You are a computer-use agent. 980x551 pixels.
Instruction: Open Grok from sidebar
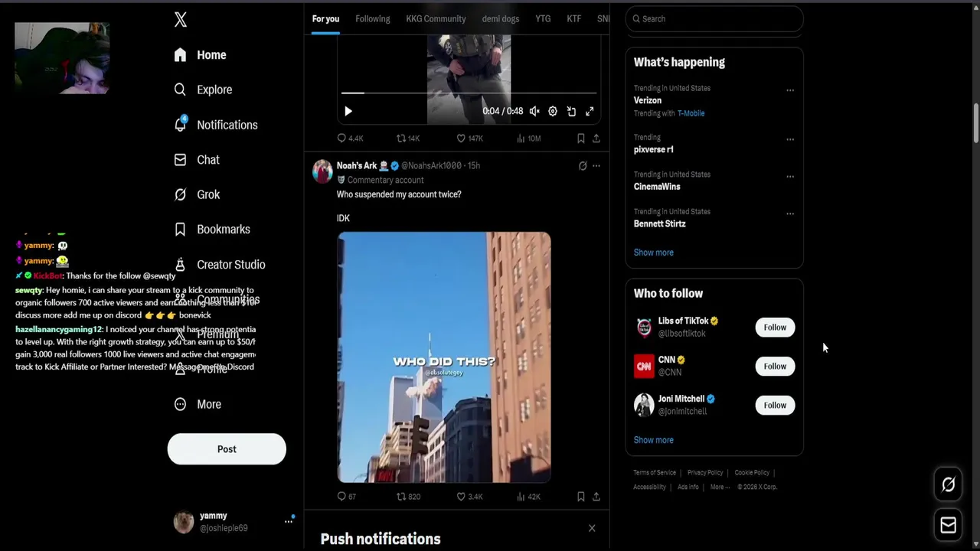pyautogui.click(x=197, y=194)
